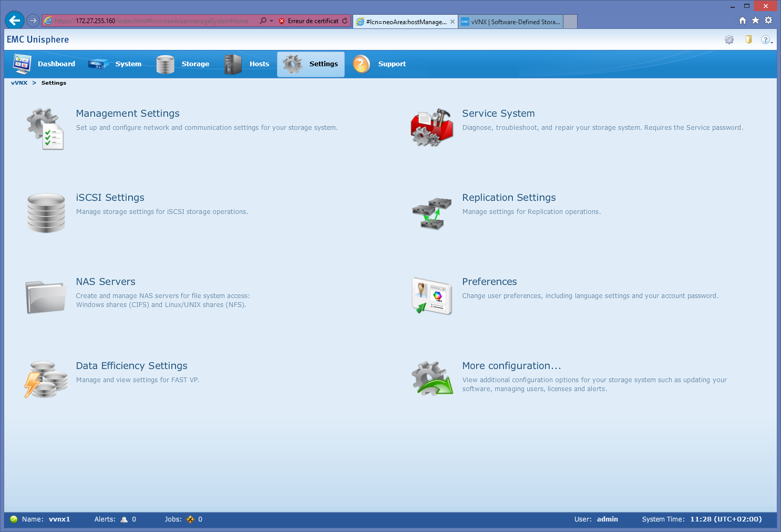The height and width of the screenshot is (532, 781).
Task: Click the browser back arrow button
Action: coord(15,21)
